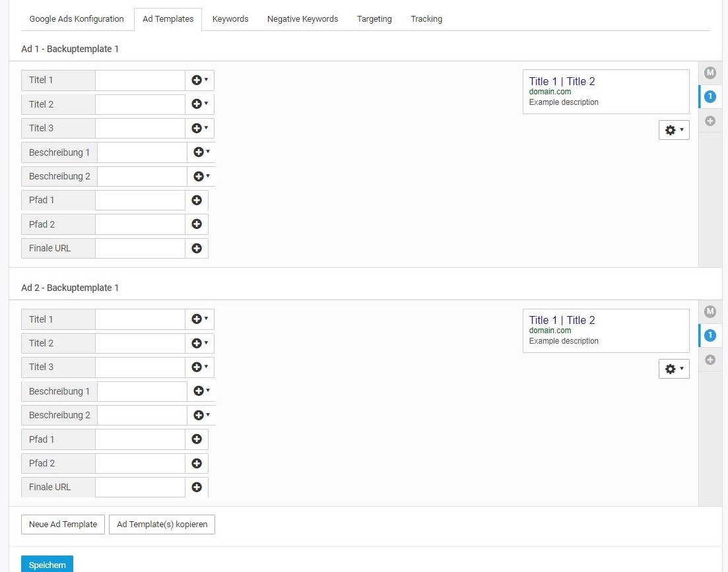The width and height of the screenshot is (728, 572).
Task: Click plus icon for Ad 1 Pfad 1
Action: (197, 200)
